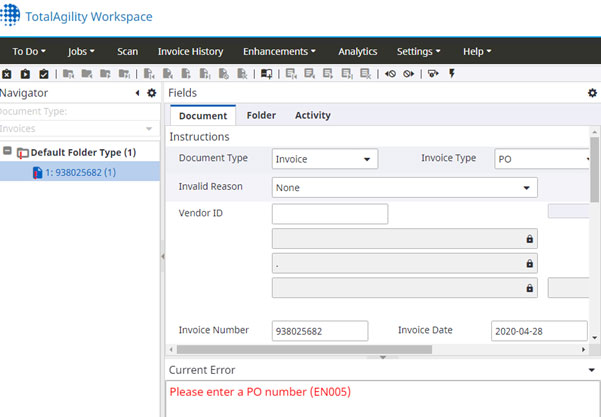Open Invoice History from the menu bar

[x=190, y=51]
